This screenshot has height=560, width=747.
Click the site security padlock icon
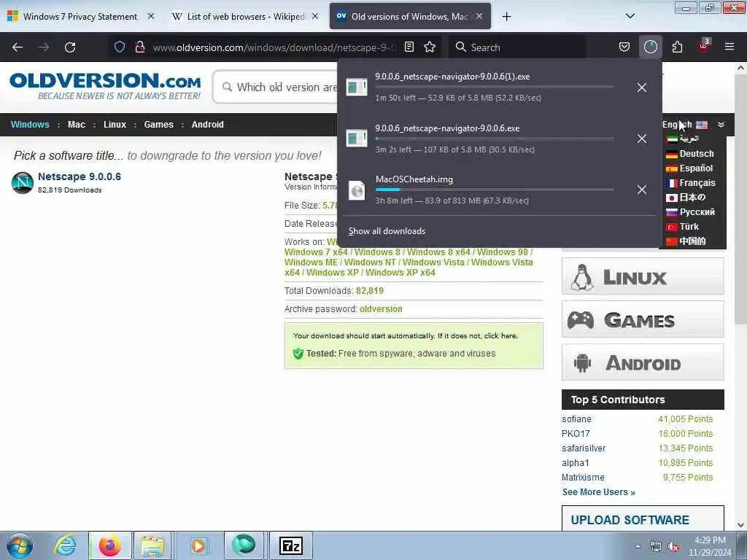(x=139, y=47)
